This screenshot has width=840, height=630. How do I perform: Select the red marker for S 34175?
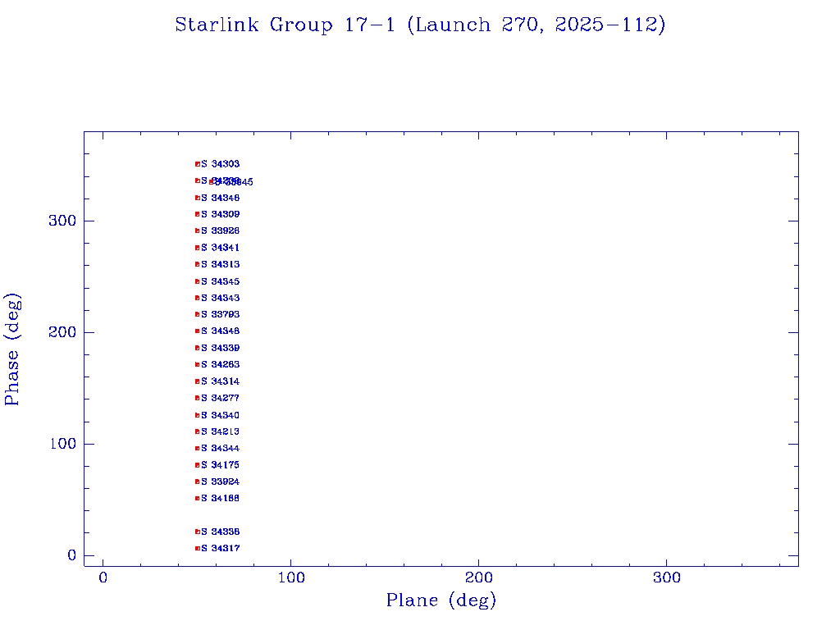coord(198,465)
